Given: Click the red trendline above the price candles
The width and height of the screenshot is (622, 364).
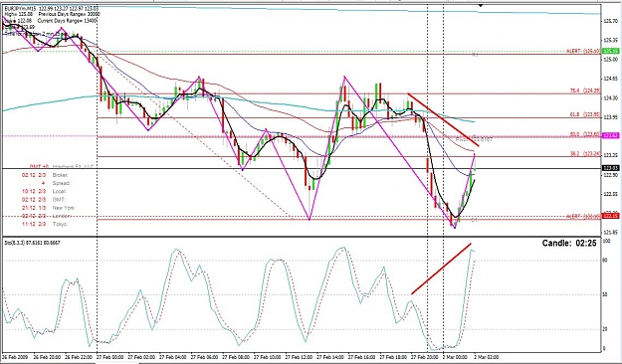Looking at the screenshot, I should (444, 120).
